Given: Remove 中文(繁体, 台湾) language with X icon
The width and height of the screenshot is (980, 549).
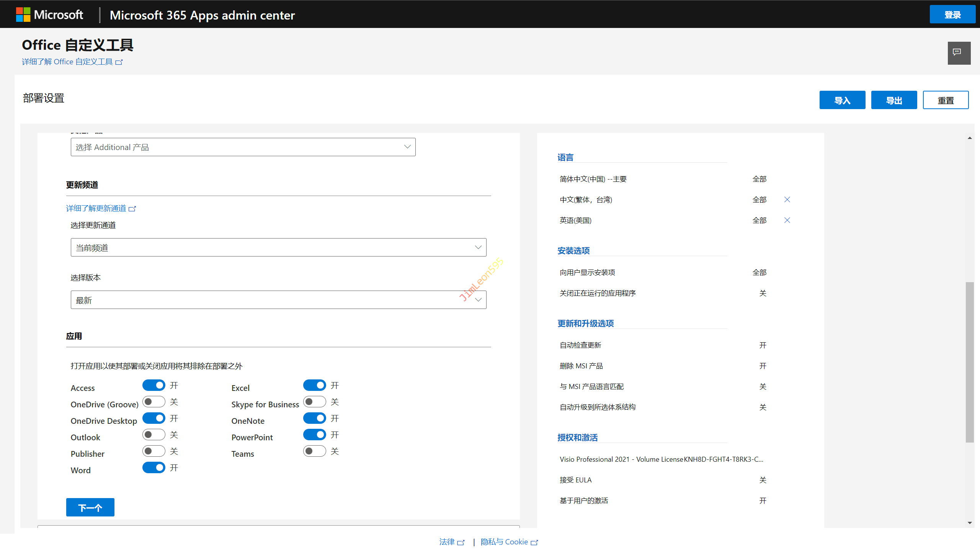Looking at the screenshot, I should (x=787, y=199).
